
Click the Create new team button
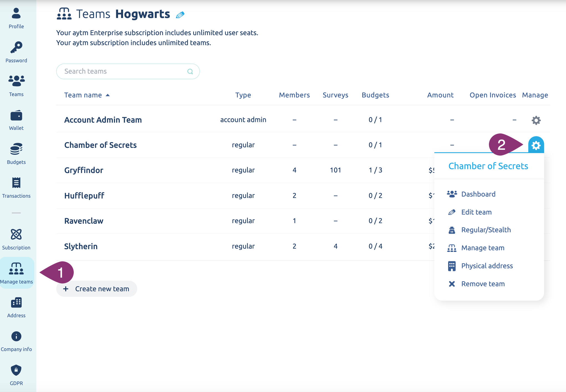tap(97, 289)
